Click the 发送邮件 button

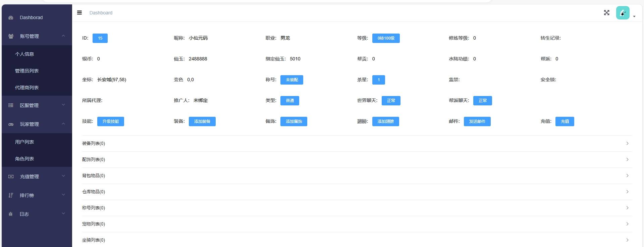tap(477, 121)
